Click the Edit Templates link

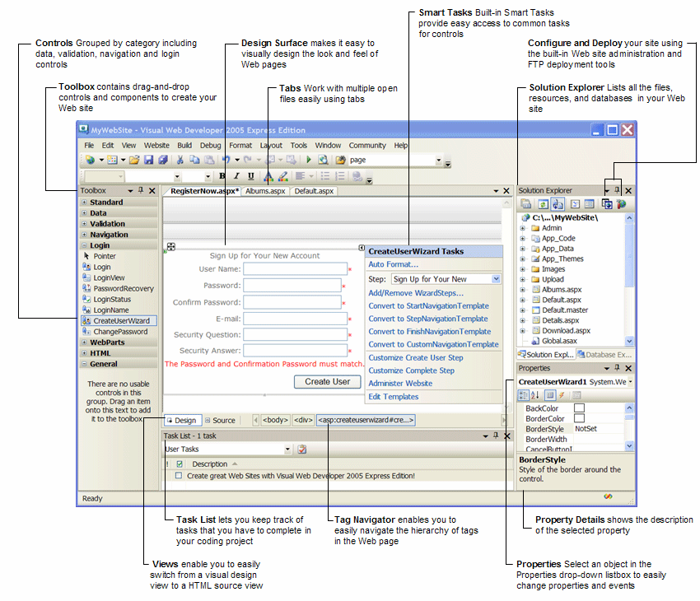pos(394,397)
